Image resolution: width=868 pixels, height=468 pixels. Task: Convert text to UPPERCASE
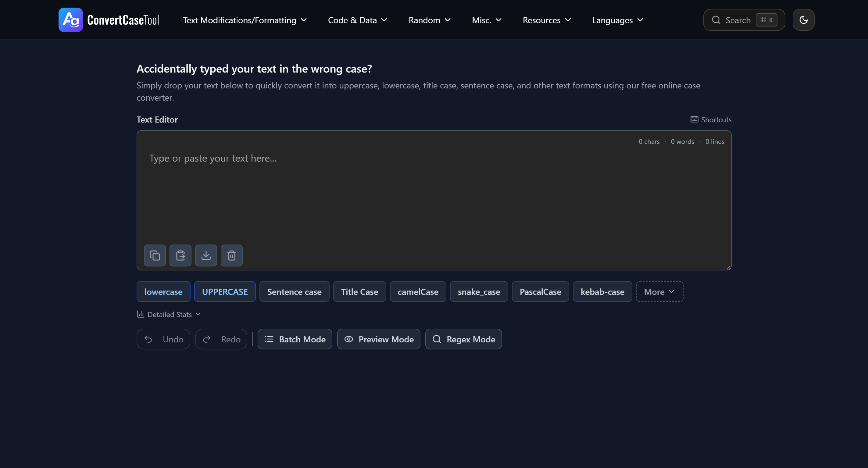(x=225, y=291)
